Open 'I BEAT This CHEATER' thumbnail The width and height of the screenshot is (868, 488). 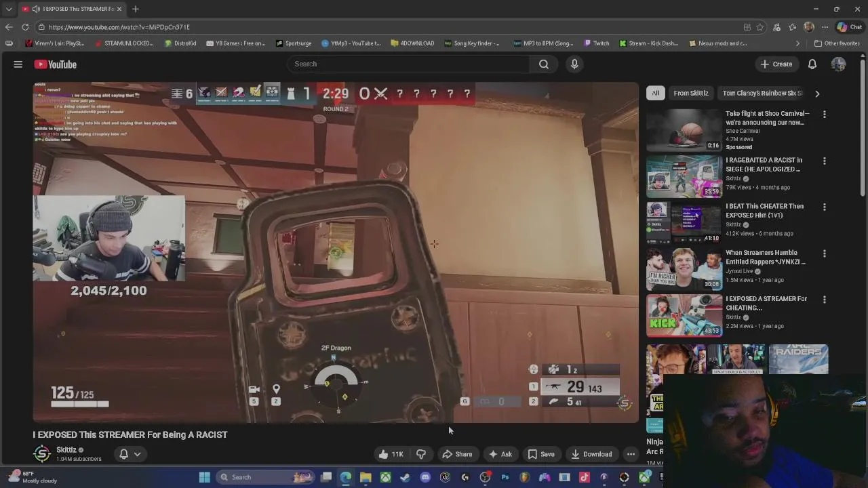(684, 222)
